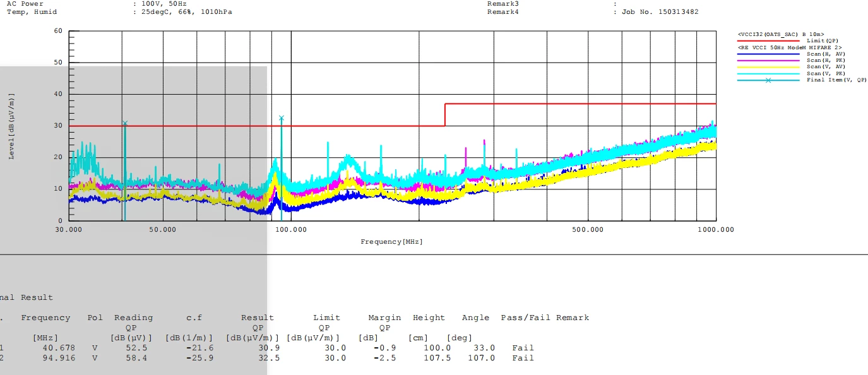Click the 'Frequency[MHz]' x-axis title
The height and width of the screenshot is (375, 868).
[391, 242]
